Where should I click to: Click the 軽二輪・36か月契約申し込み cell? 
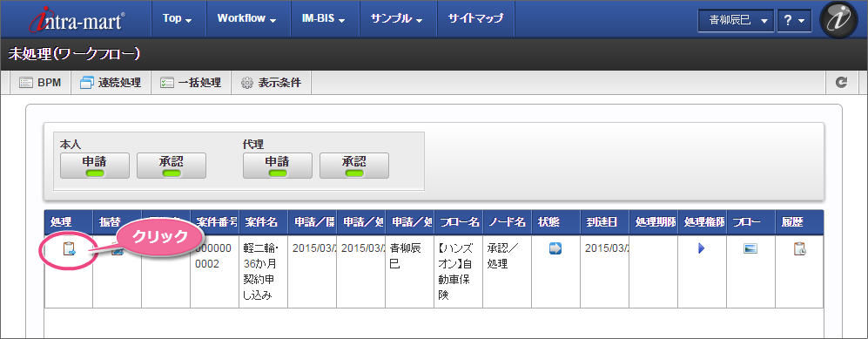(263, 271)
